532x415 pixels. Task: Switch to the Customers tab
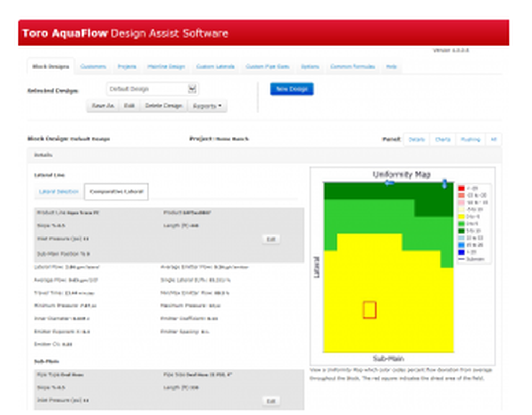(93, 67)
